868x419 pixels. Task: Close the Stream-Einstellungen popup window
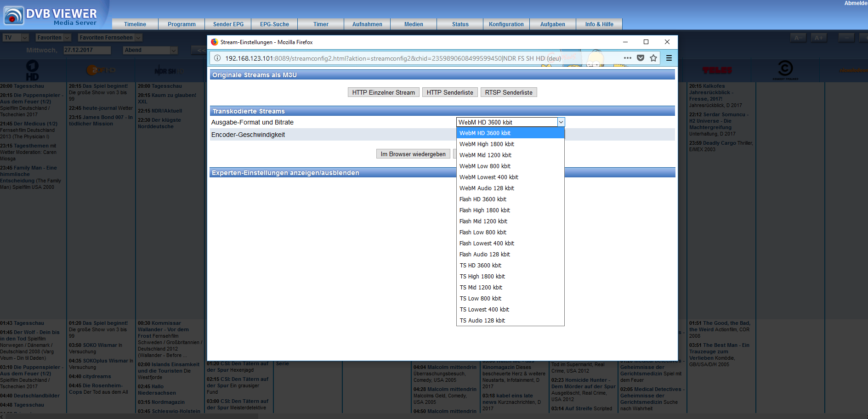click(x=667, y=42)
